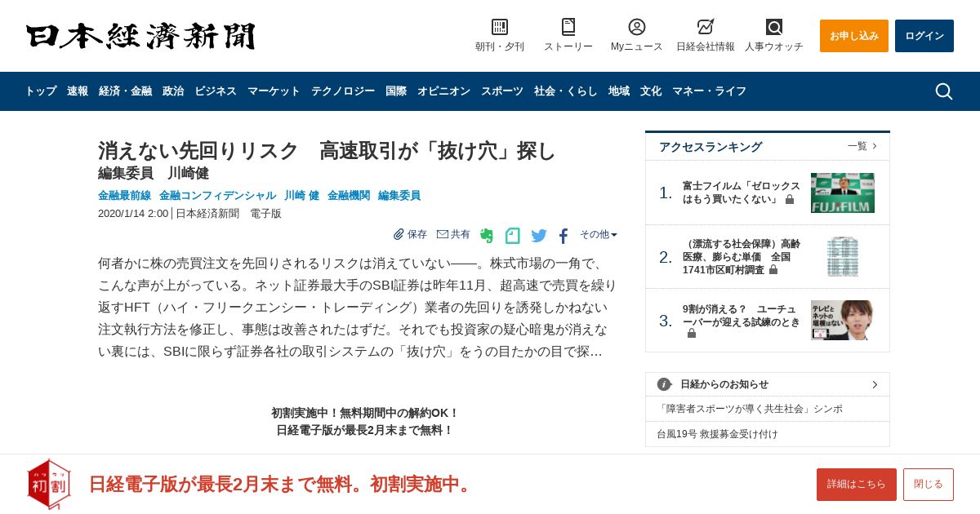Expand the その他 share dropdown
980x514 pixels.
pos(599,234)
